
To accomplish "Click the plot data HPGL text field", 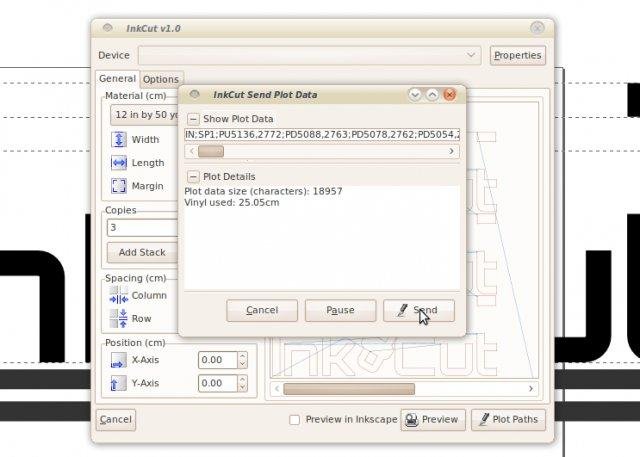I will click(322, 134).
